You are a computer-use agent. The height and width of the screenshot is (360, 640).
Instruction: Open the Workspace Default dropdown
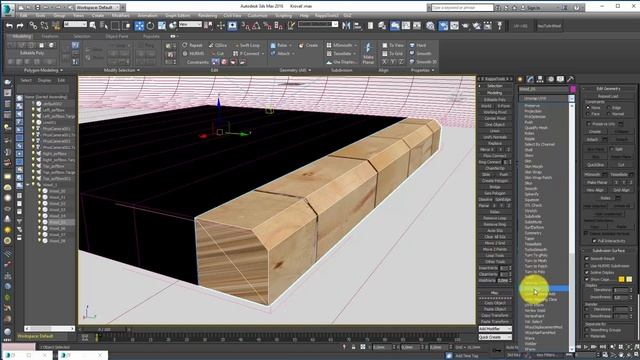(97, 7)
